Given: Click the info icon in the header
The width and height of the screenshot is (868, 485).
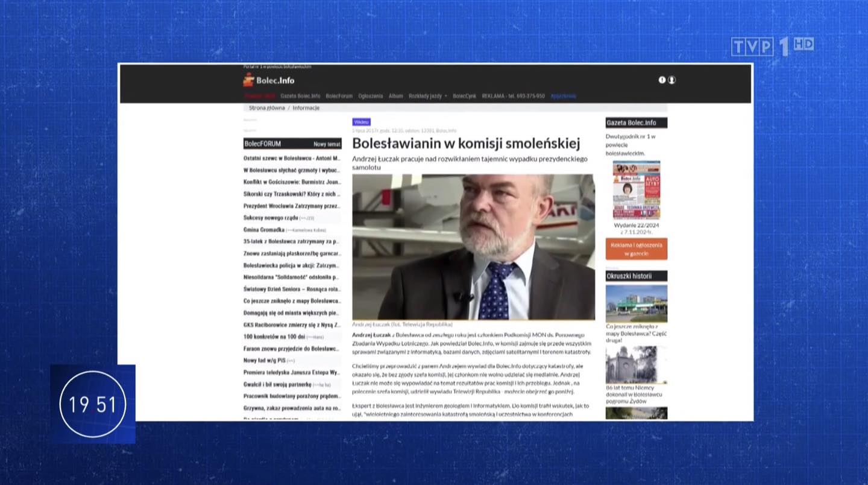Looking at the screenshot, I should (x=662, y=80).
